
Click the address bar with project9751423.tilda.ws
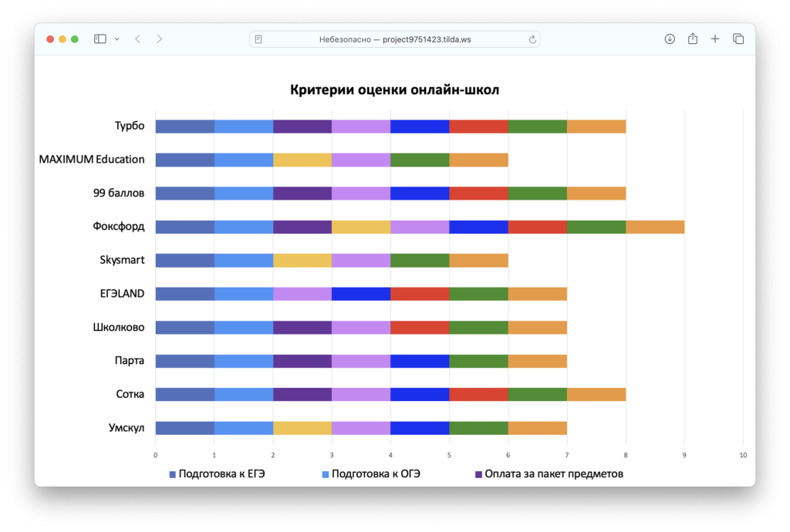(395, 39)
